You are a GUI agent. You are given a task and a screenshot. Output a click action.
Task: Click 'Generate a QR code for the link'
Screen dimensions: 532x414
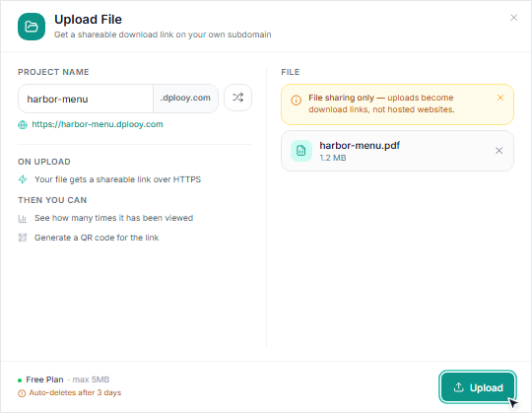point(97,238)
